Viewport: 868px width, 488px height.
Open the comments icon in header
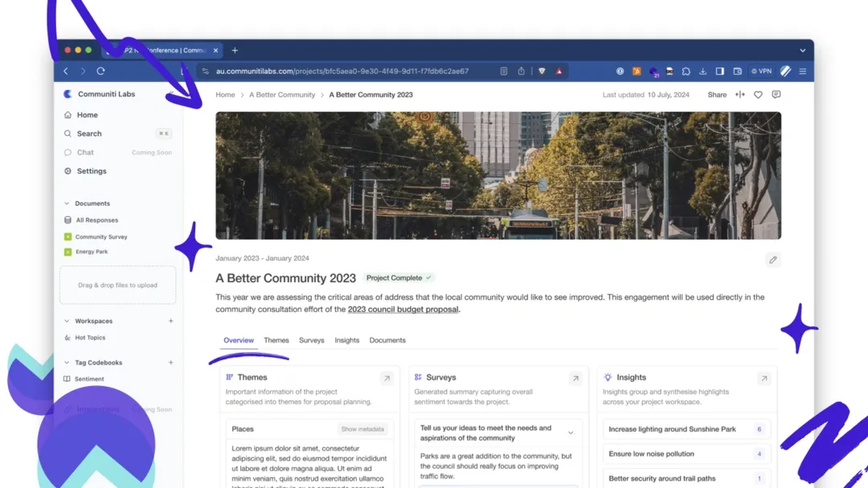click(x=776, y=95)
